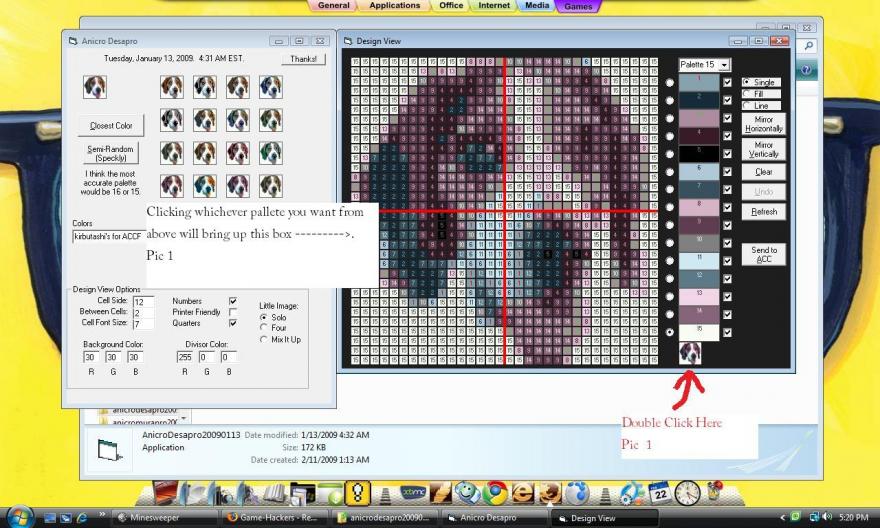The height and width of the screenshot is (528, 880).
Task: Click the Send to ACC button
Action: tap(763, 254)
